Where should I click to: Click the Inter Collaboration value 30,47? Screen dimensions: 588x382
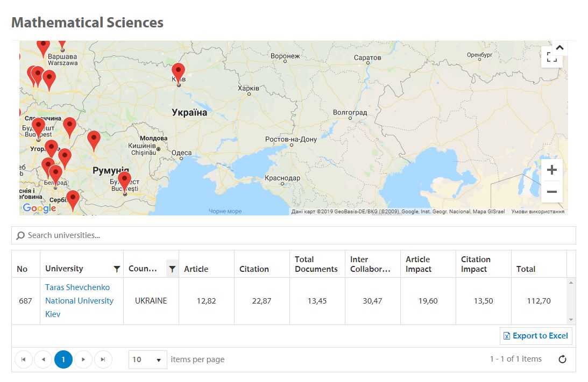(372, 301)
